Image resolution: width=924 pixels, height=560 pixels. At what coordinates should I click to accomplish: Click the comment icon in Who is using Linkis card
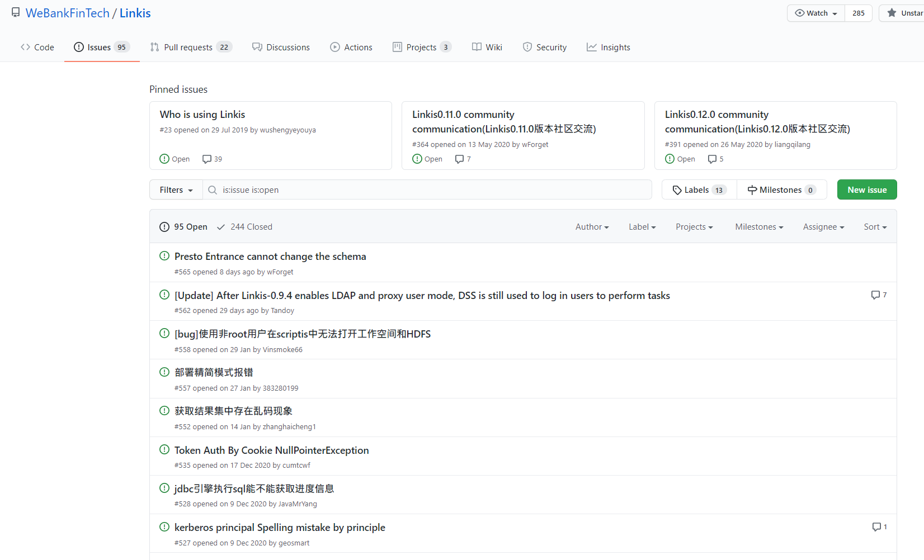[x=207, y=159]
